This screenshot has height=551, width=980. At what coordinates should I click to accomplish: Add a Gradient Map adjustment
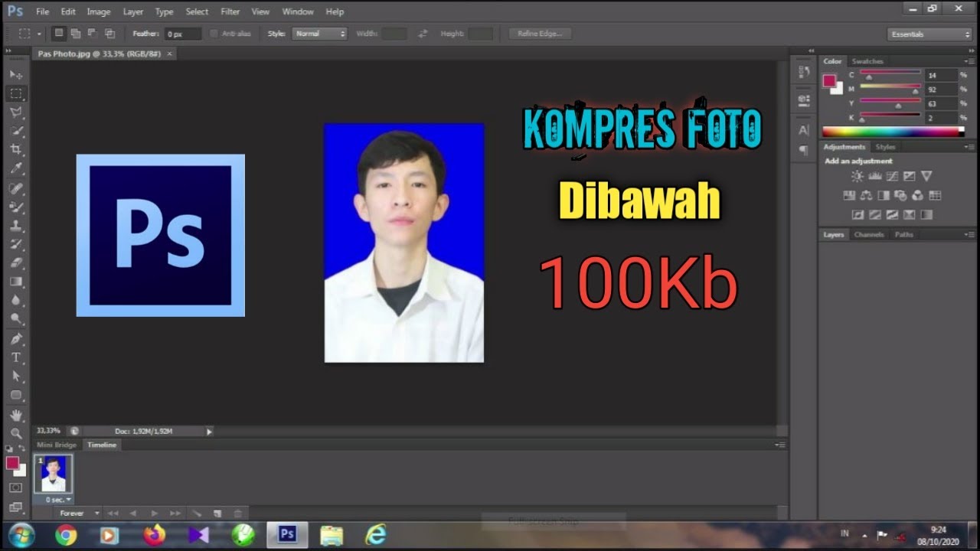[926, 215]
